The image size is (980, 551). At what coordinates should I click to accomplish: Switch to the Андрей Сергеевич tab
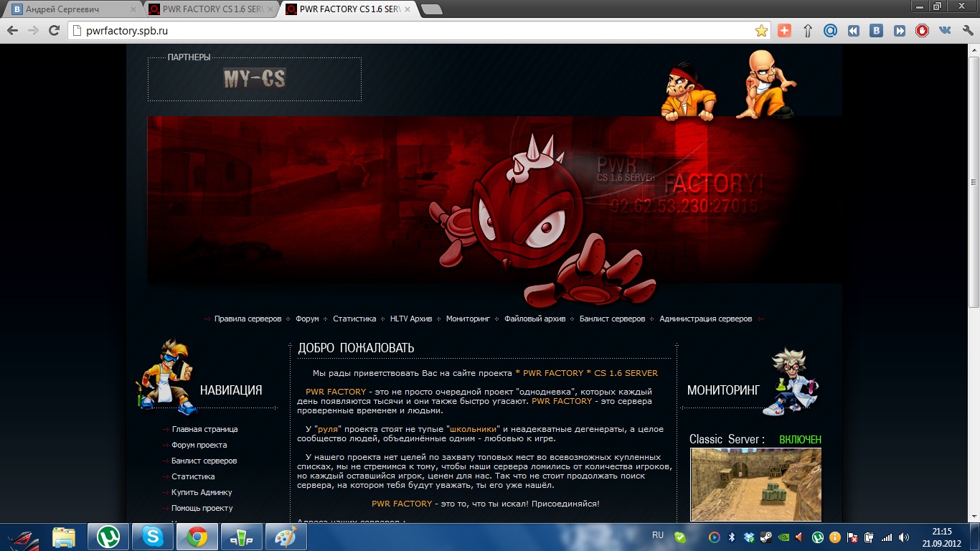68,9
